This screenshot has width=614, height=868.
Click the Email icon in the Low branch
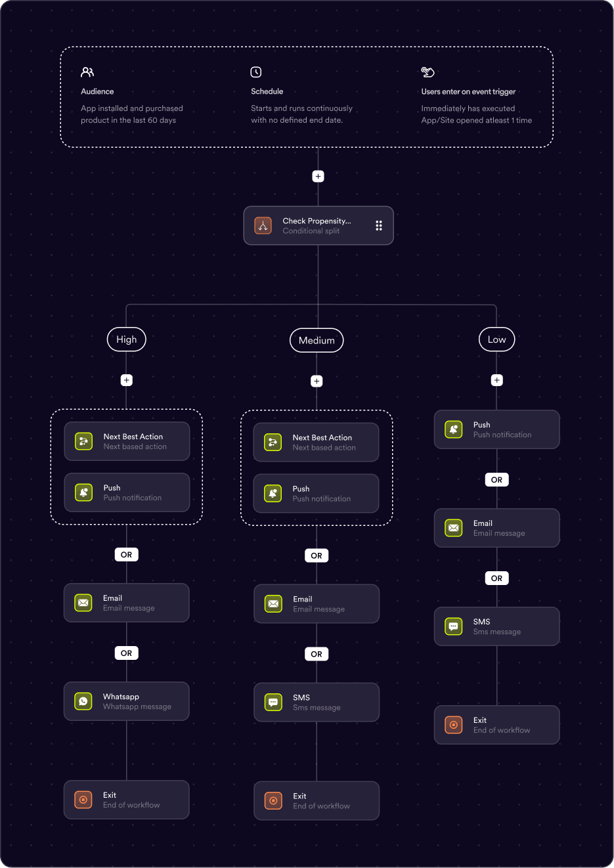pos(454,528)
